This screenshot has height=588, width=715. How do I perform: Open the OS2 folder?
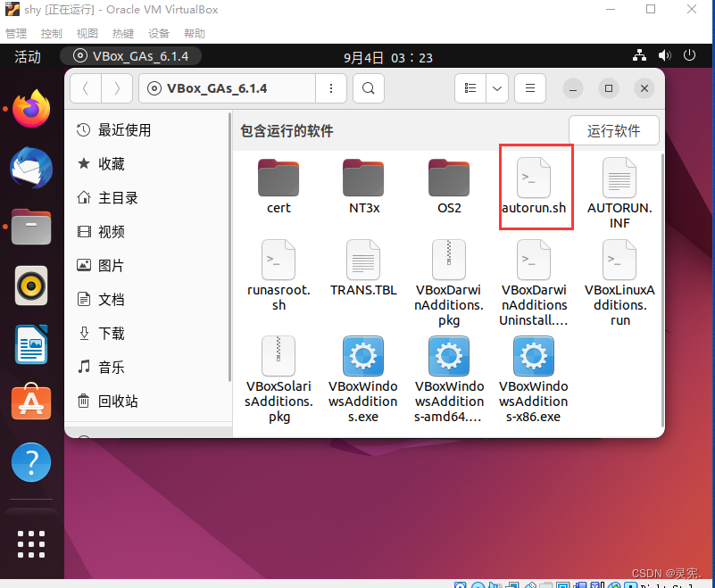[x=449, y=186]
